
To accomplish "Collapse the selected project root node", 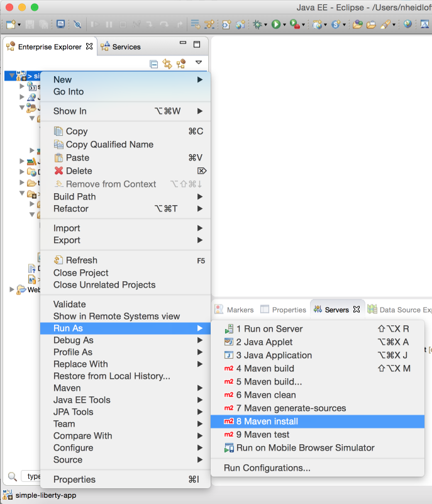I will coord(12,76).
